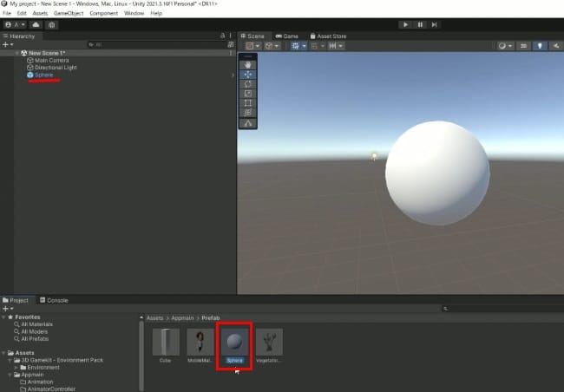Open the Assets menu
Screen dimensions: 564x392
click(40, 13)
